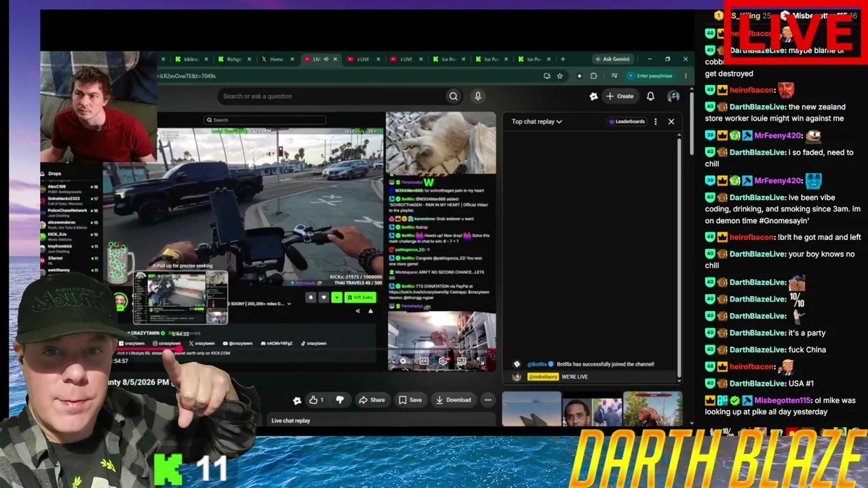Open chat replay three-dot options

[655, 121]
